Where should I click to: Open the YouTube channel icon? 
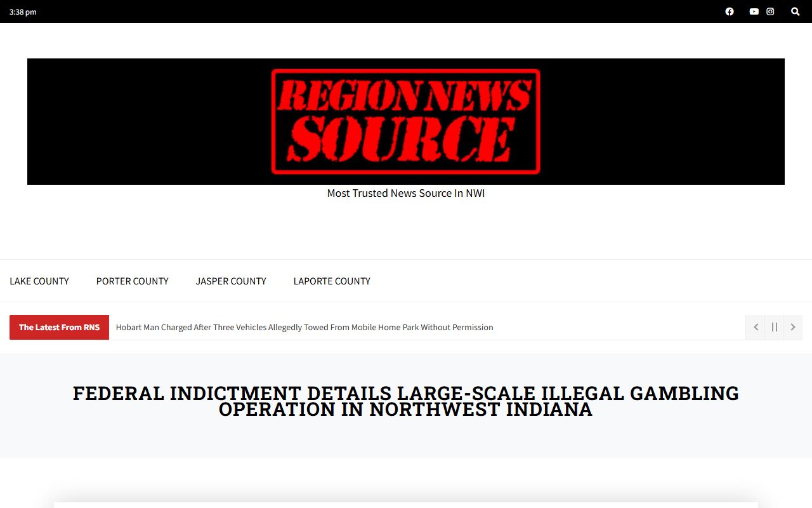754,11
